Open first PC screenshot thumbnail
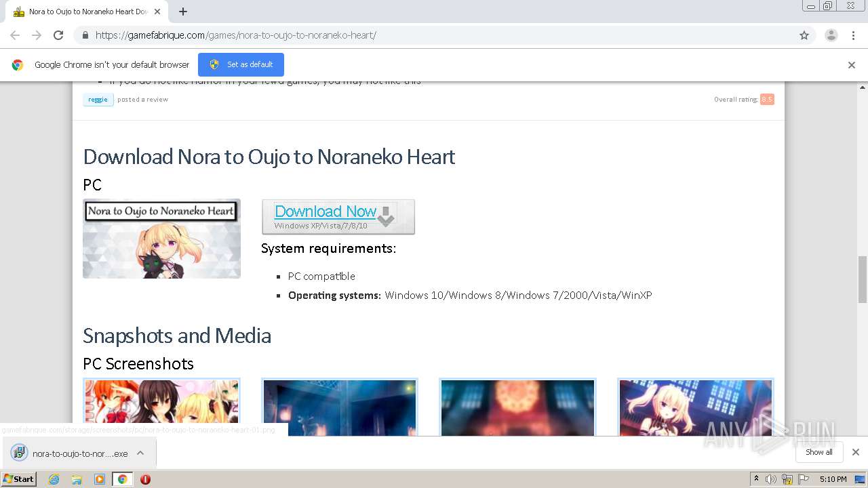Image resolution: width=868 pixels, height=488 pixels. [x=161, y=407]
